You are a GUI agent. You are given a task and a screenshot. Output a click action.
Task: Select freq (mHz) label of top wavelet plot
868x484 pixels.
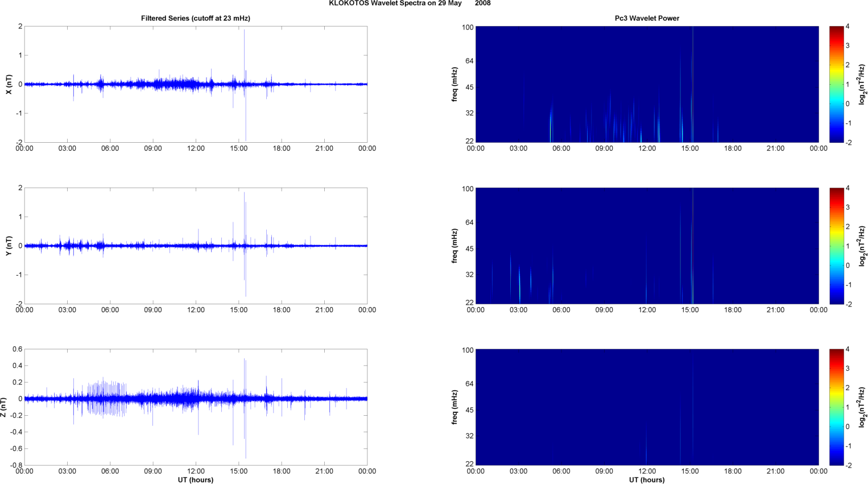pos(454,84)
